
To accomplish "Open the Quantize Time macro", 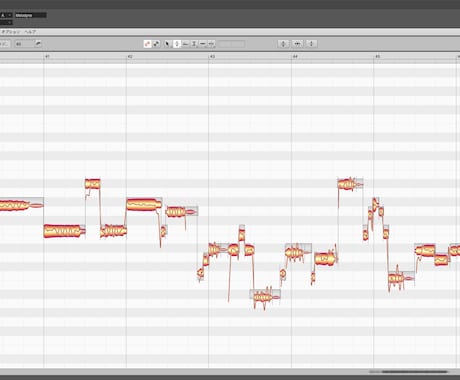I will click(x=298, y=44).
